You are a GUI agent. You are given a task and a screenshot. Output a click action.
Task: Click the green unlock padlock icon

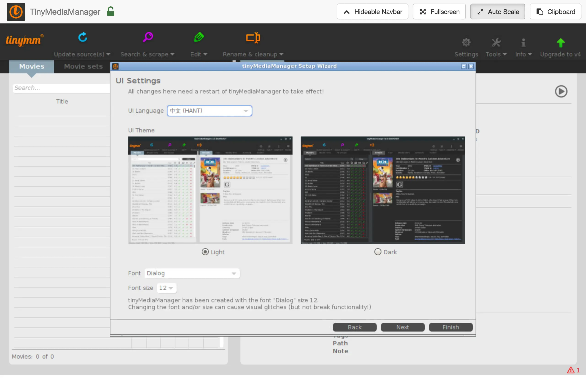[x=111, y=11]
